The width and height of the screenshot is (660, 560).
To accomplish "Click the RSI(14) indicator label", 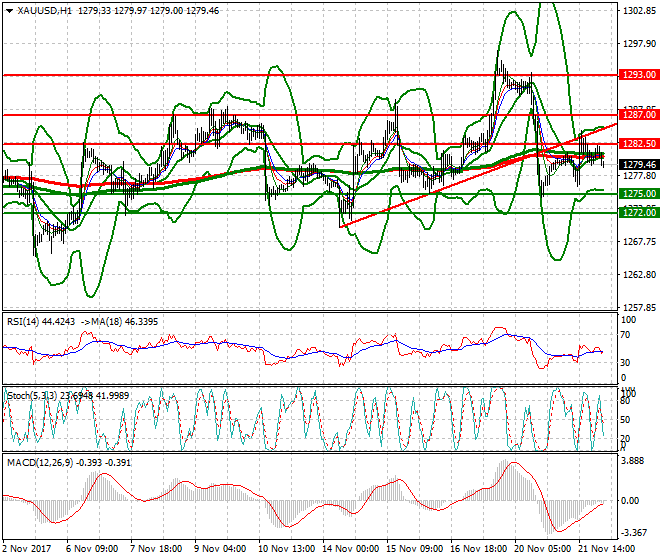I will pyautogui.click(x=24, y=321).
